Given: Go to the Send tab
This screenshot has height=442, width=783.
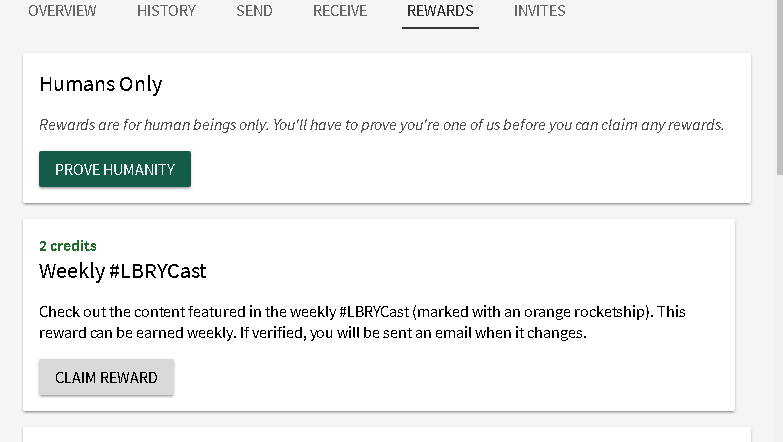Looking at the screenshot, I should coord(254,11).
